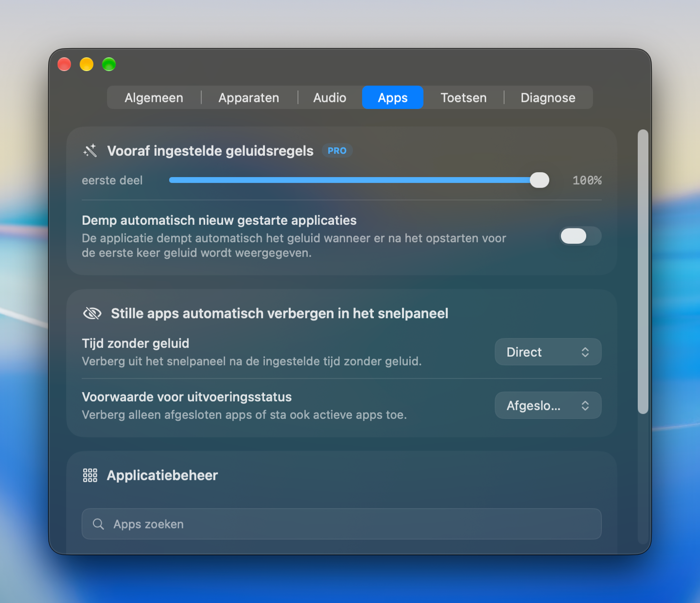Click the Applicatiebeheer heading
This screenshot has height=603, width=700.
pos(163,476)
